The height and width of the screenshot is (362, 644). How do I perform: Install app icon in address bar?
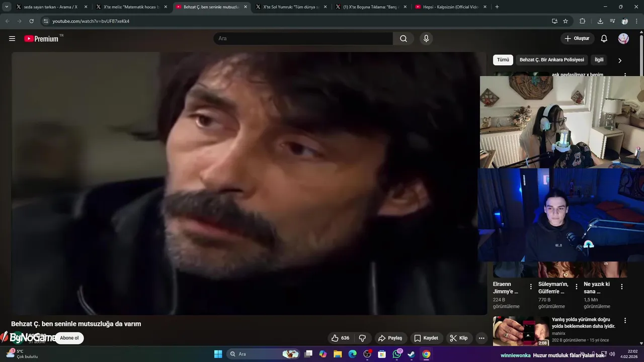pos(554,21)
